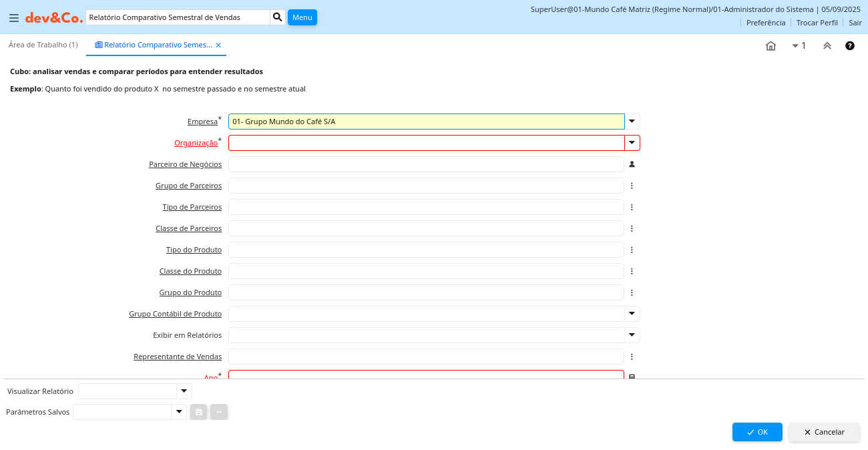This screenshot has width=868, height=450.
Task: Open Parceiro de Negócios lookup icon
Action: coord(632,164)
